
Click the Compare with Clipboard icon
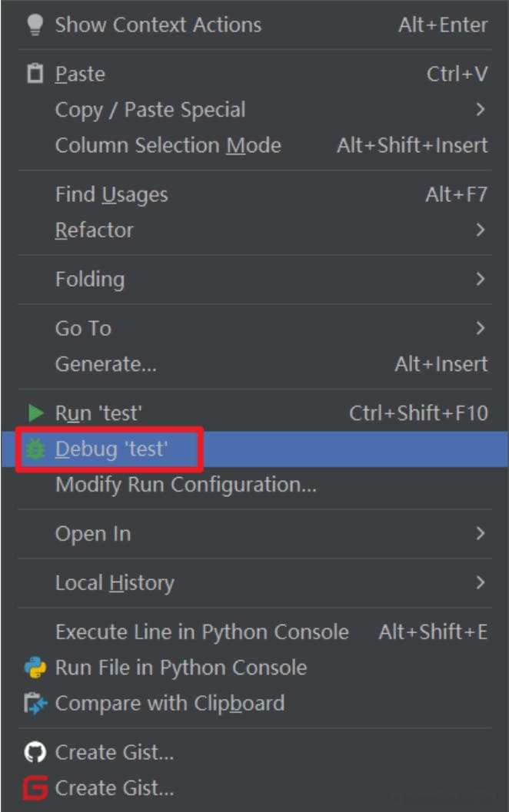[x=35, y=703]
